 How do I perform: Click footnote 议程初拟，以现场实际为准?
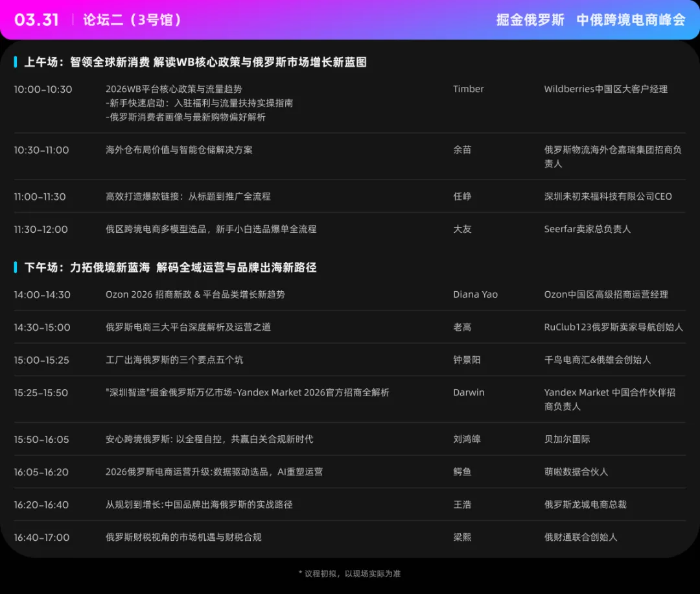(350, 574)
